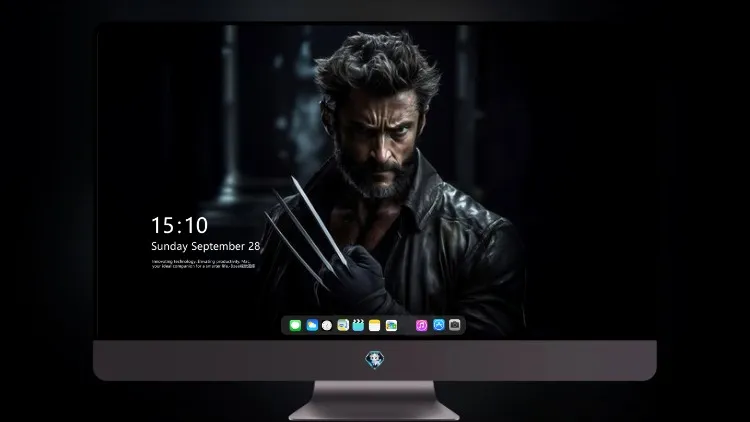Open the white Clock app in the dock

click(x=327, y=325)
